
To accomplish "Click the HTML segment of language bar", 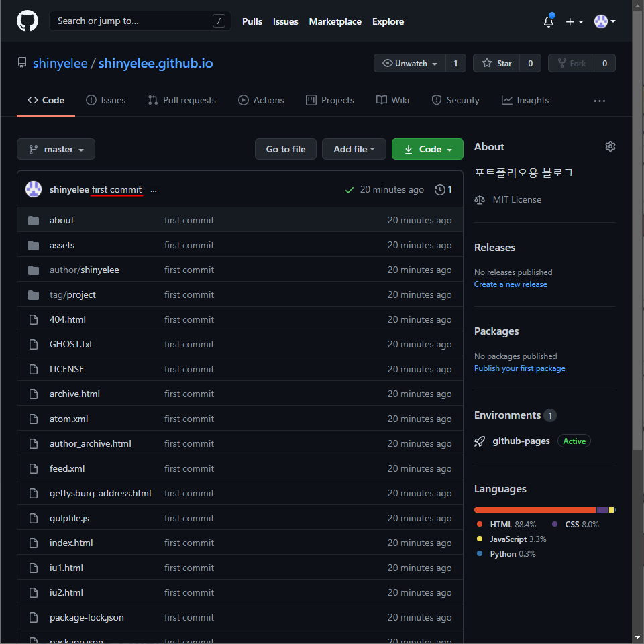I will [535, 510].
